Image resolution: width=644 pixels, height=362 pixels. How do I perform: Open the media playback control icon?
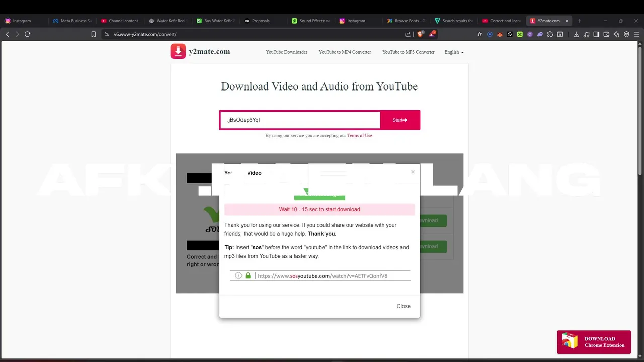[586, 34]
